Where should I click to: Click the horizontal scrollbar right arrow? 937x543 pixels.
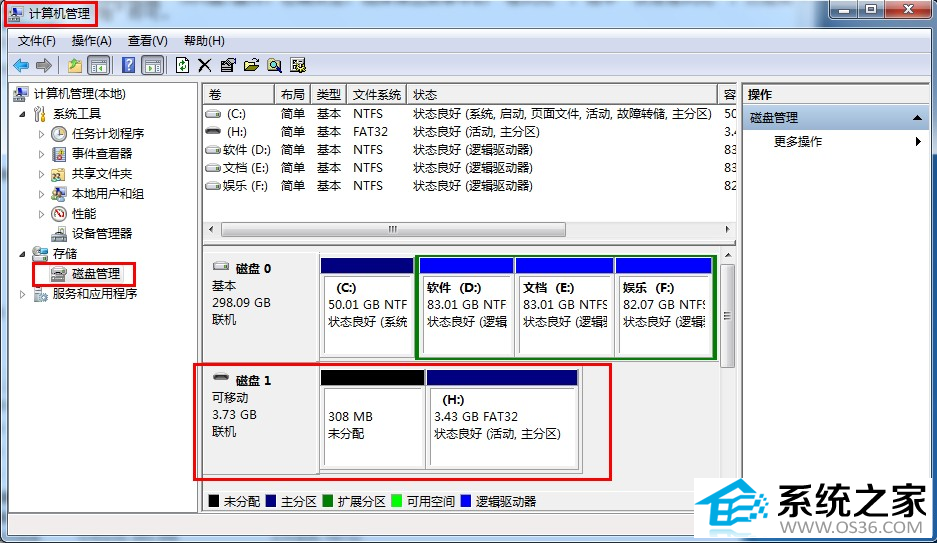(x=727, y=229)
